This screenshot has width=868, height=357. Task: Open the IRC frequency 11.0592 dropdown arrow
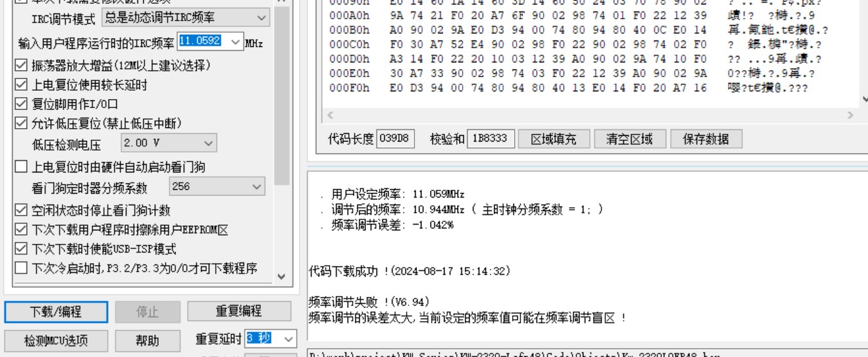(x=235, y=41)
